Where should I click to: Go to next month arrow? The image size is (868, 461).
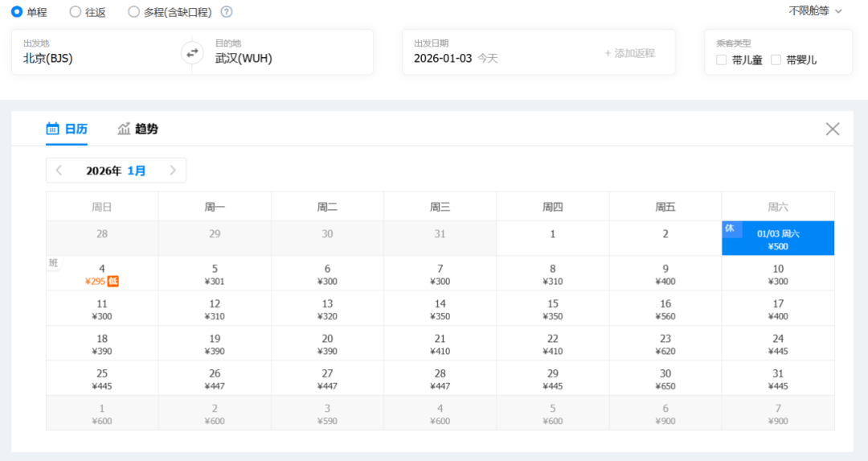(173, 171)
